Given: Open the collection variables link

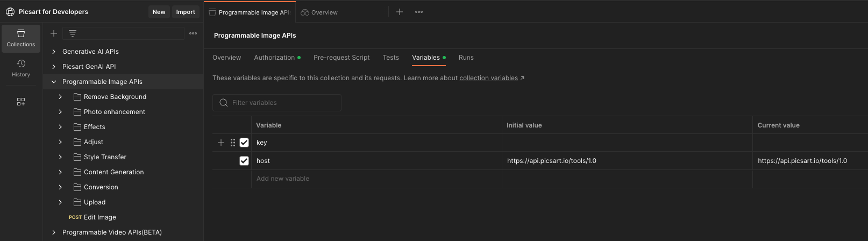Looking at the screenshot, I should click(x=488, y=78).
